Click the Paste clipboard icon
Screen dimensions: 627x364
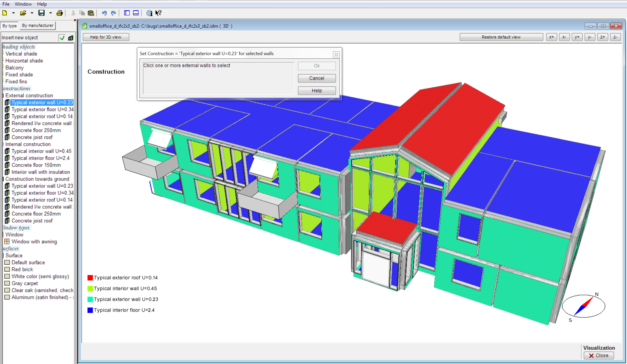(x=91, y=13)
